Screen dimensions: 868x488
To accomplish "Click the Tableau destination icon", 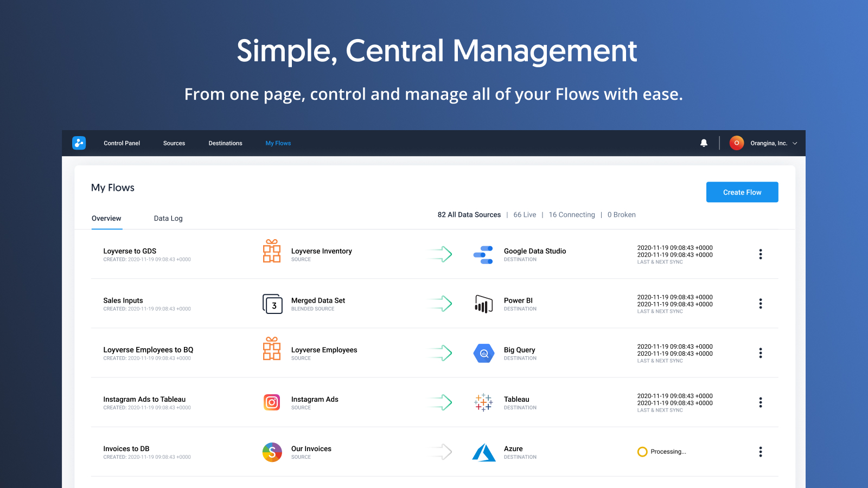I will [483, 402].
